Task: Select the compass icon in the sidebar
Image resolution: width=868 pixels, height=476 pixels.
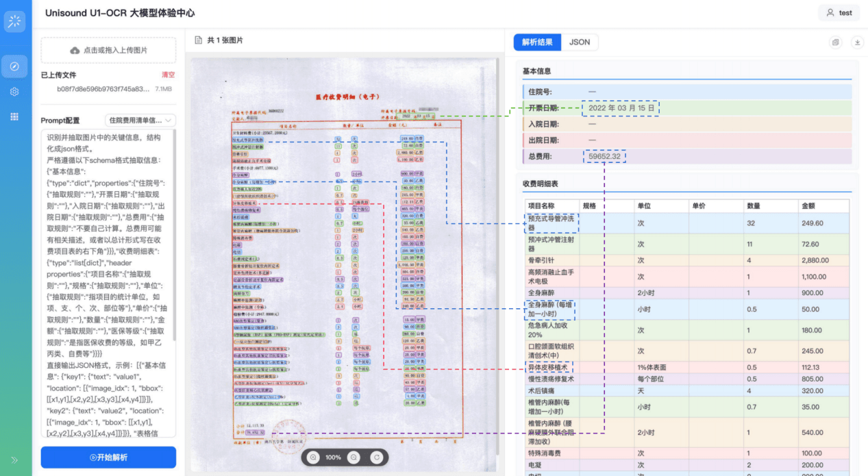Action: [14, 66]
